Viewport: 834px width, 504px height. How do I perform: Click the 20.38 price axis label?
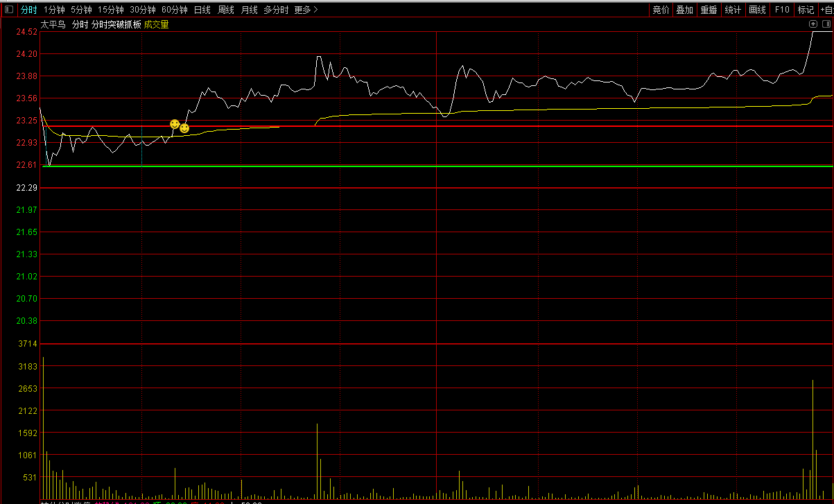(27, 321)
